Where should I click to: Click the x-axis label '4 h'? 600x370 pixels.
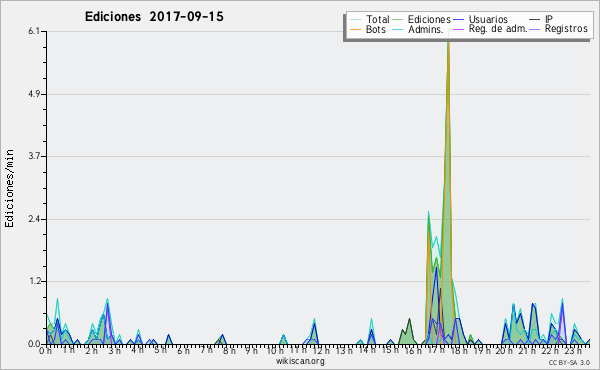pyautogui.click(x=137, y=350)
